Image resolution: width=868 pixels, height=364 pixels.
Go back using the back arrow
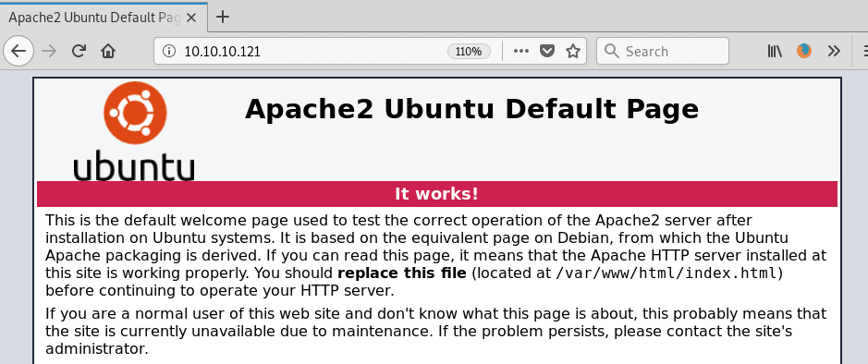coord(18,52)
